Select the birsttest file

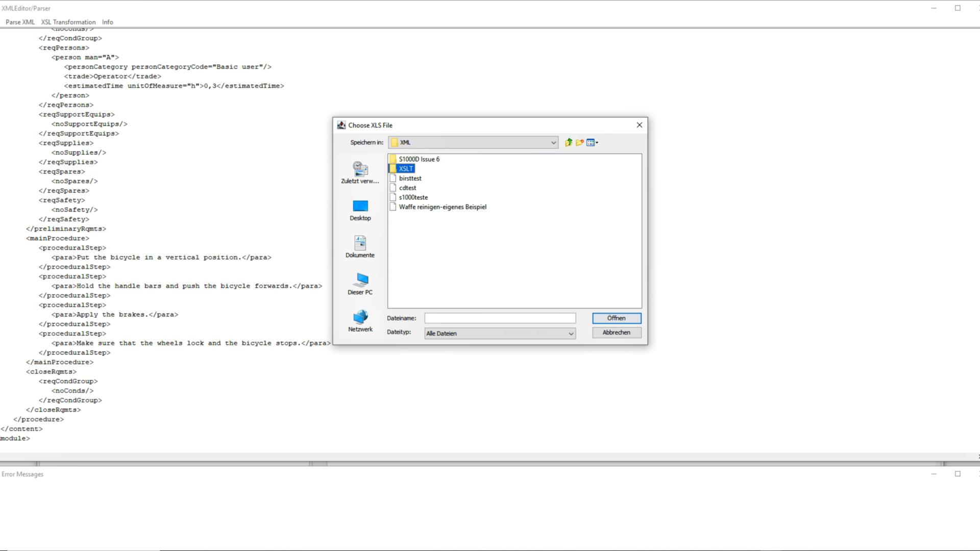(x=410, y=179)
